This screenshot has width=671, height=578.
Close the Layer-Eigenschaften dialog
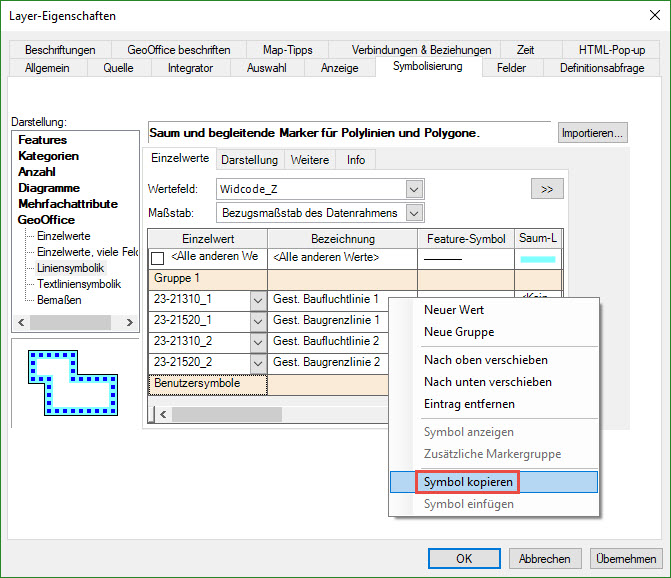(648, 16)
